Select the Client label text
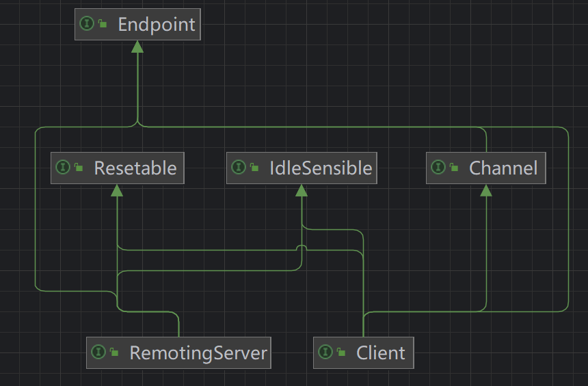The height and width of the screenshot is (386, 588). [381, 353]
